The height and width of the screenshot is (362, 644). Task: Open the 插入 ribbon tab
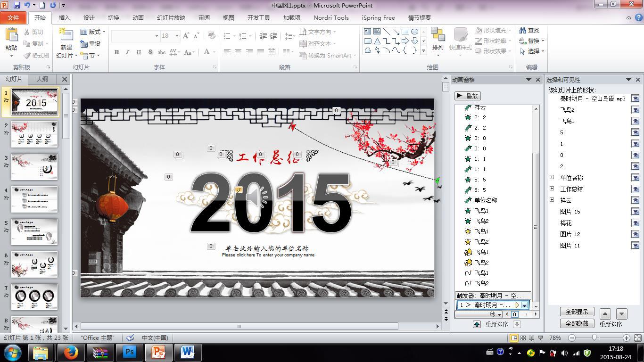[64, 17]
